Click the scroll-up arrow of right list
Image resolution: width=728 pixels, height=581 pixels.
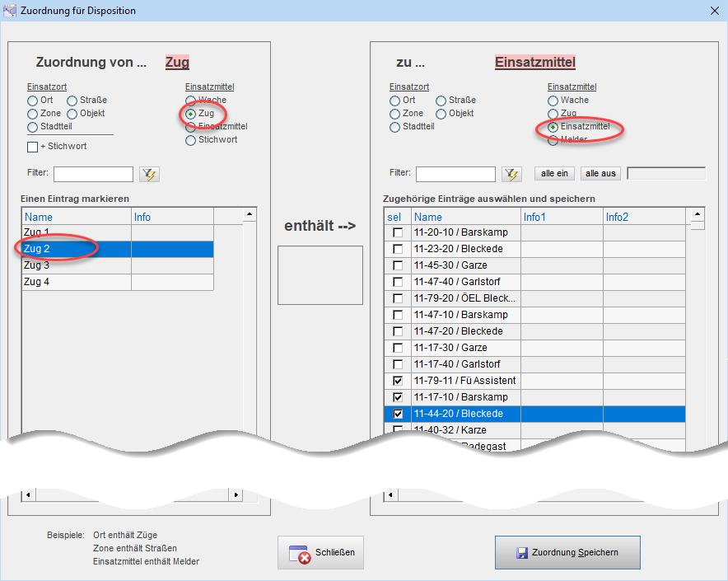click(x=698, y=216)
